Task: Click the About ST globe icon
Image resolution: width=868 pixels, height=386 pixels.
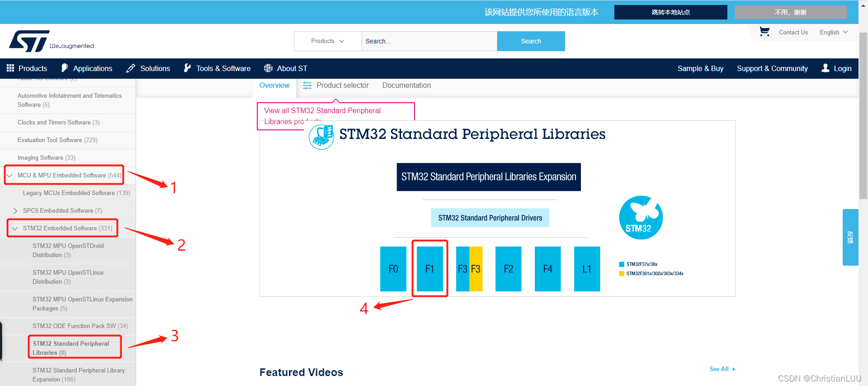Action: coord(268,68)
